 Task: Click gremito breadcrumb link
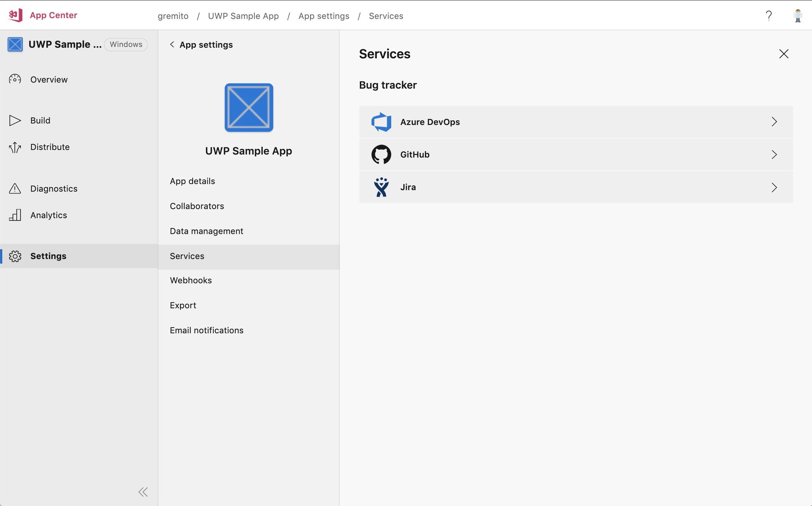pyautogui.click(x=173, y=16)
